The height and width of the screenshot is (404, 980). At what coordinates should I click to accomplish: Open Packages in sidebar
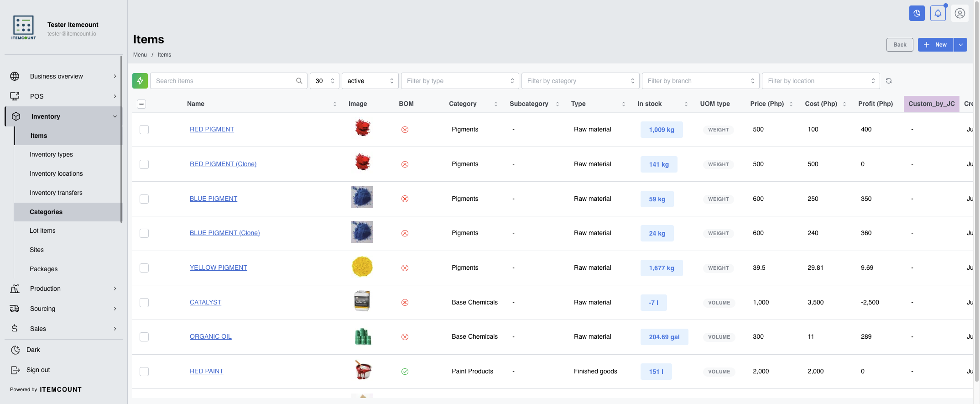[x=43, y=269]
